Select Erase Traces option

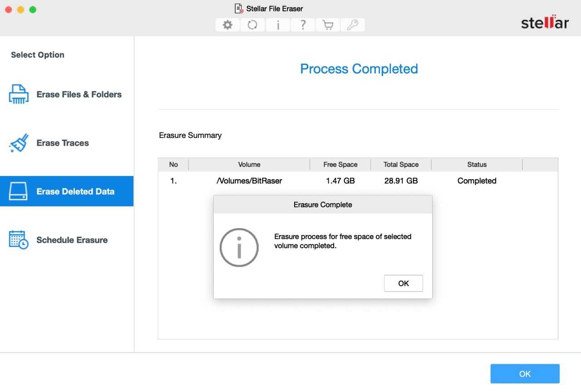click(x=67, y=143)
